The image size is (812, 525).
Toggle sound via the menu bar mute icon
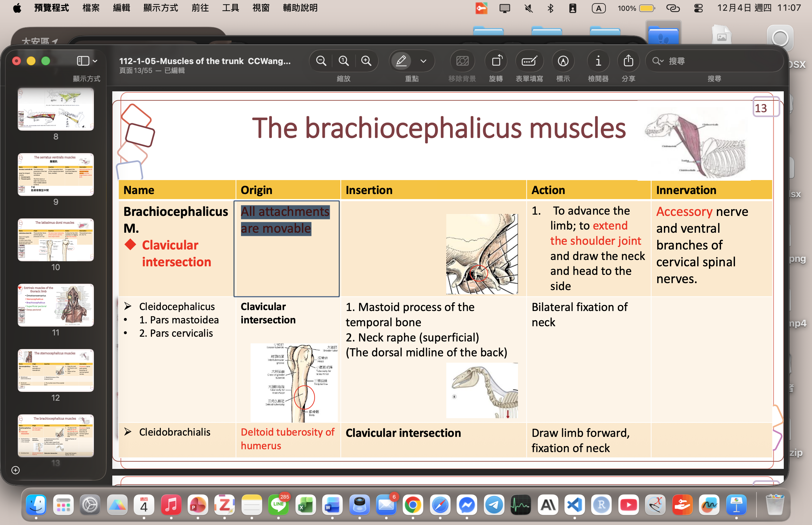tap(528, 8)
